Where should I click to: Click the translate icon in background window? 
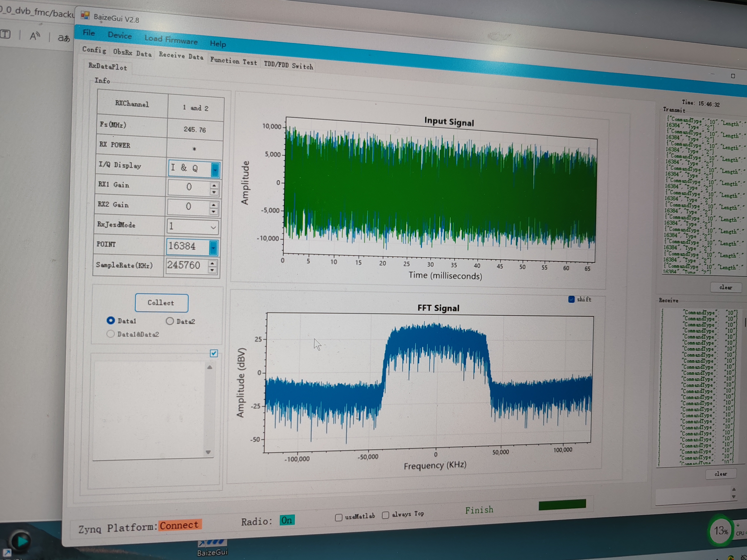point(63,38)
